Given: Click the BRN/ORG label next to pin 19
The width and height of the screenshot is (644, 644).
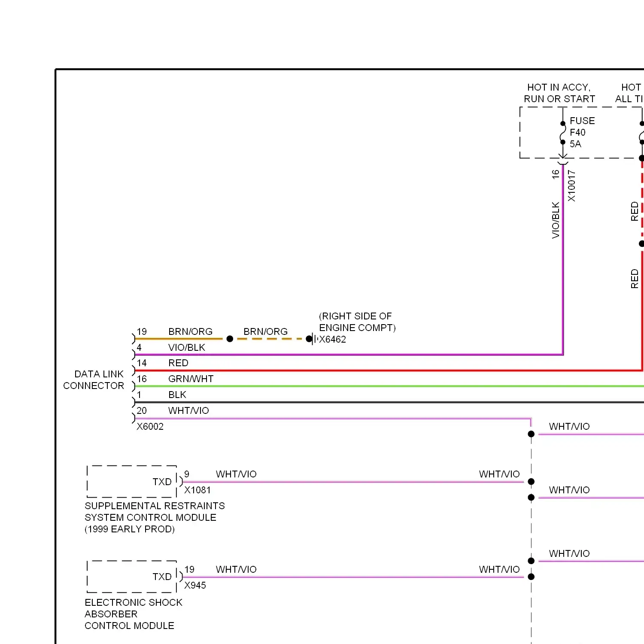Looking at the screenshot, I should [190, 331].
